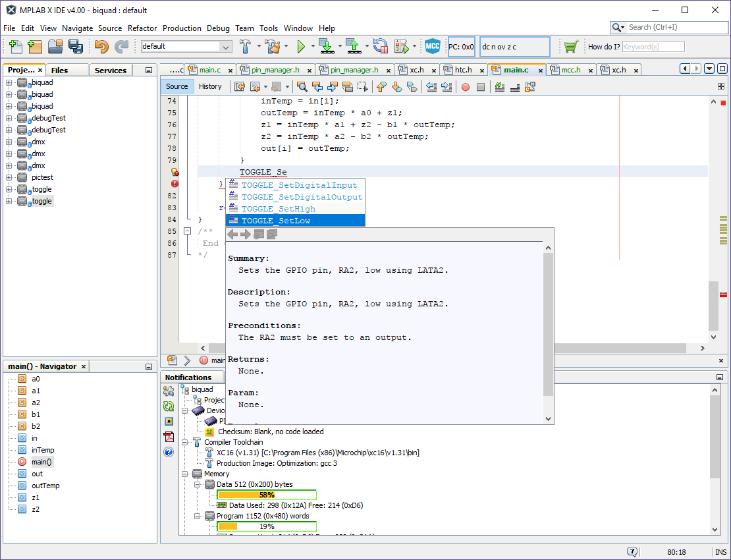Click the red record macro button
The image size is (731, 560).
click(x=465, y=86)
